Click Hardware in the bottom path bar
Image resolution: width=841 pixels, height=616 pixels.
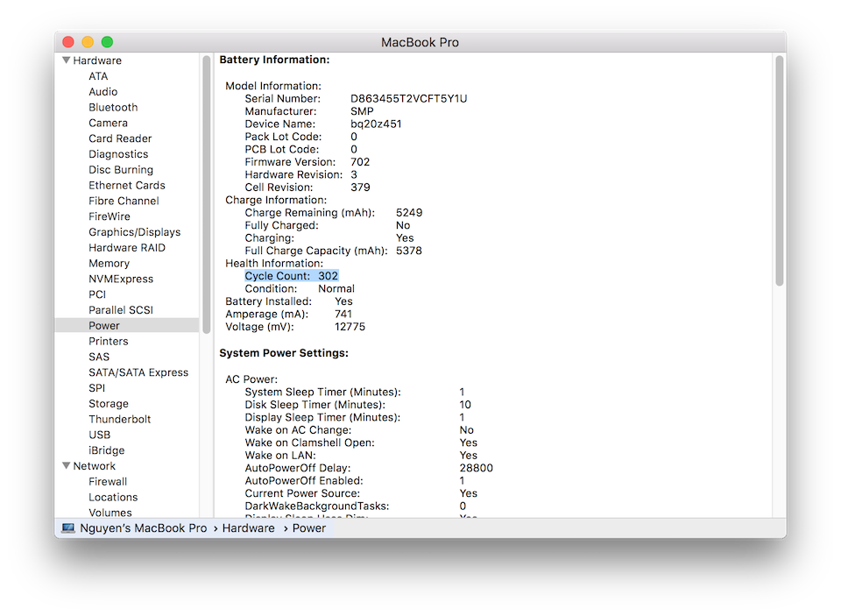(248, 528)
